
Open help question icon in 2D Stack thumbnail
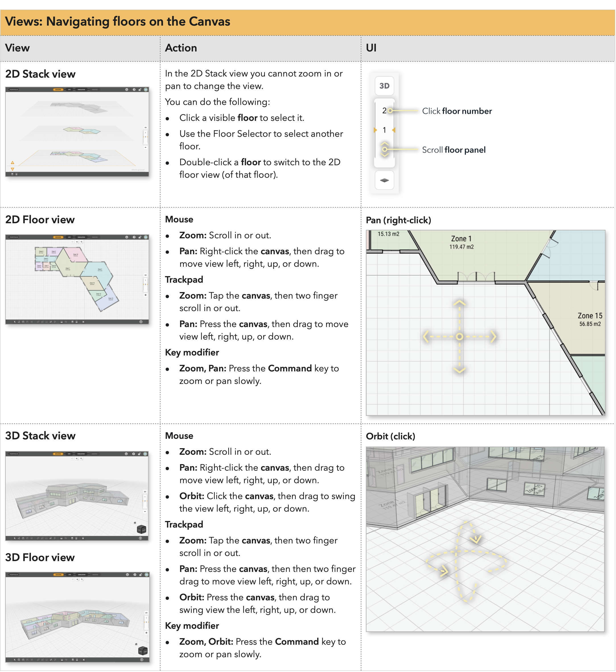134,90
